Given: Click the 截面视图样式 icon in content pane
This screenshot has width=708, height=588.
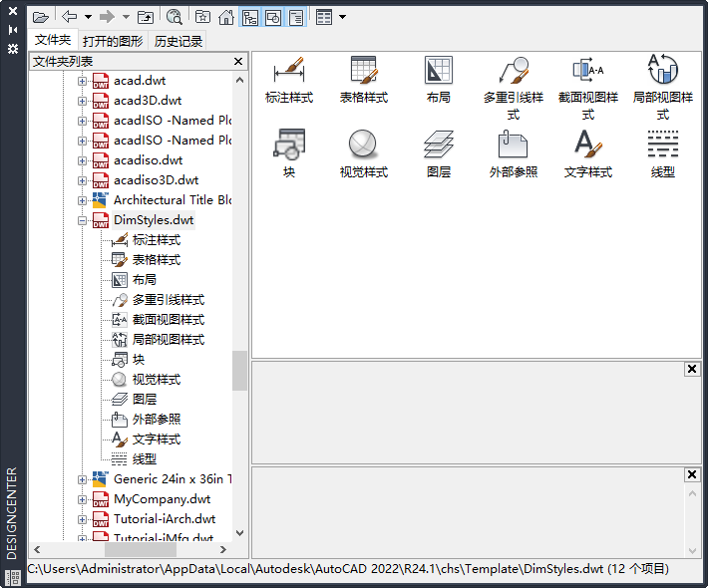Looking at the screenshot, I should pos(588,70).
